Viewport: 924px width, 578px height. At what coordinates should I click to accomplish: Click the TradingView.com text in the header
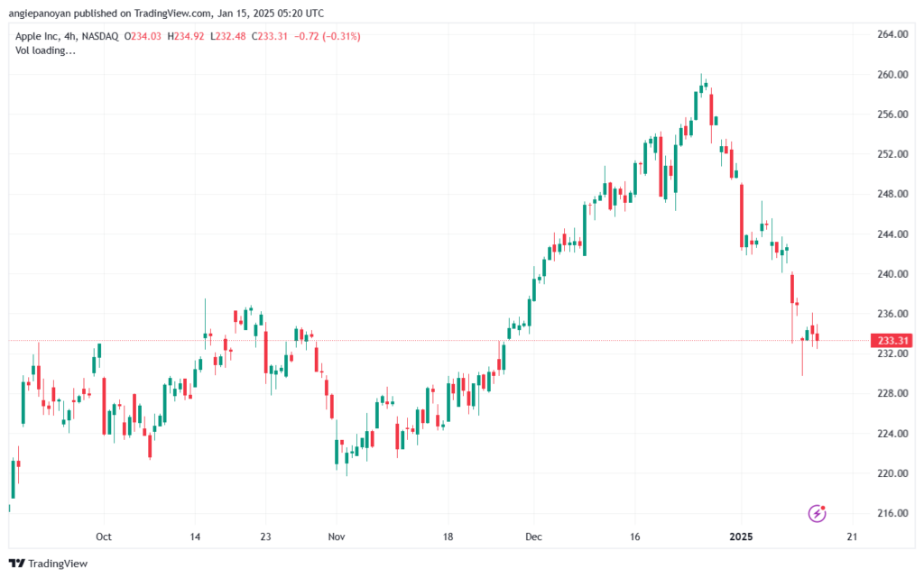coord(171,13)
